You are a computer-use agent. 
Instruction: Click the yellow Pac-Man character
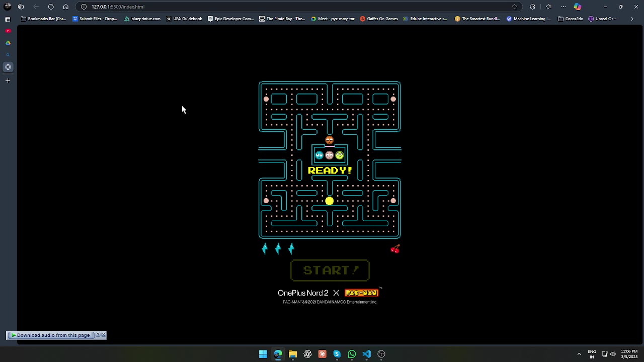[x=329, y=201]
